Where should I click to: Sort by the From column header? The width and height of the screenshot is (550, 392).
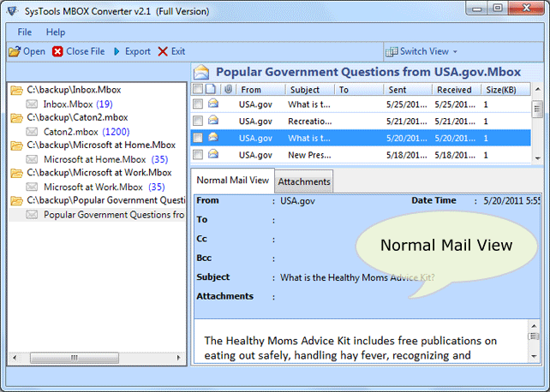click(261, 90)
